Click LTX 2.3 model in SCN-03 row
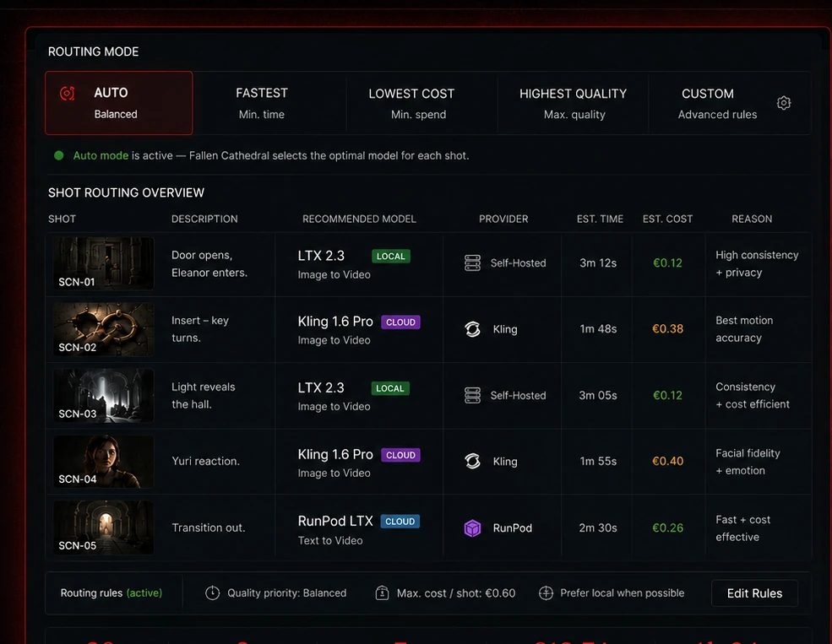Screen dimensions: 832x644 pyautogui.click(x=321, y=387)
